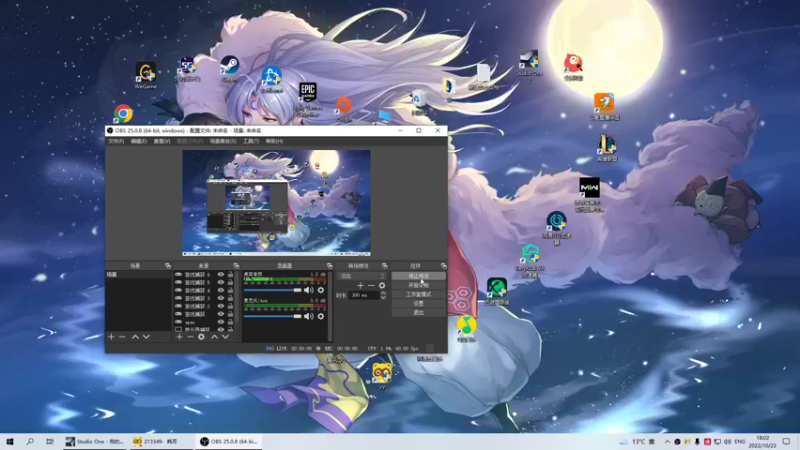Image resolution: width=800 pixels, height=450 pixels.
Task: Open the Tools (T) menu in OBS
Action: (x=251, y=141)
